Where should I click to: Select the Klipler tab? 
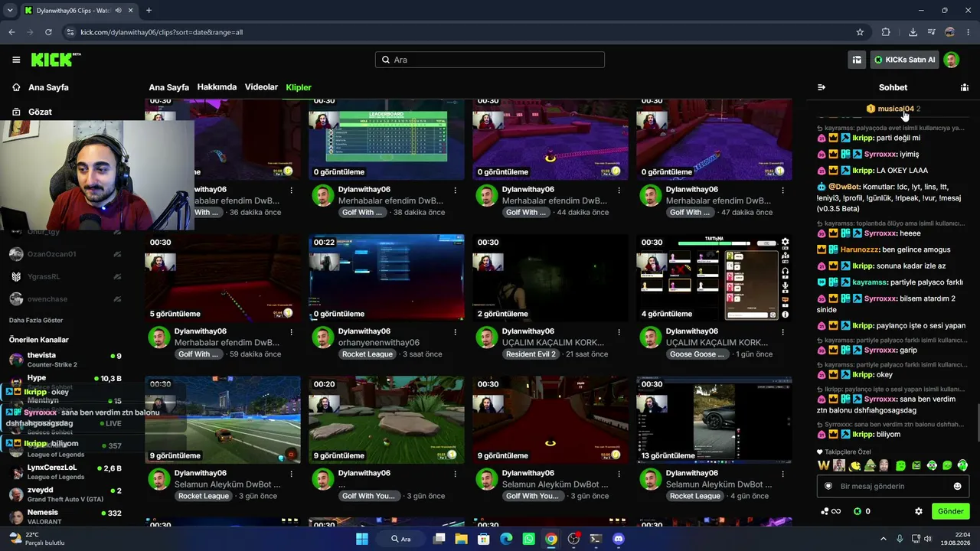coord(299,87)
